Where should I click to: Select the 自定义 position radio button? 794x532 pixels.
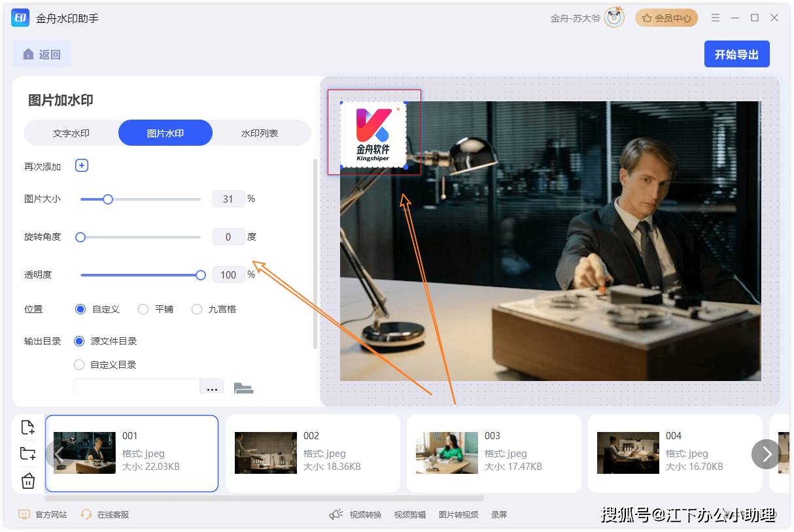(x=80, y=309)
